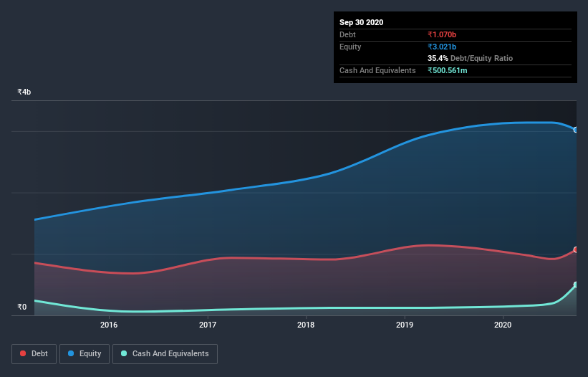
Task: Click the Debt row label in tooltip
Action: point(347,34)
